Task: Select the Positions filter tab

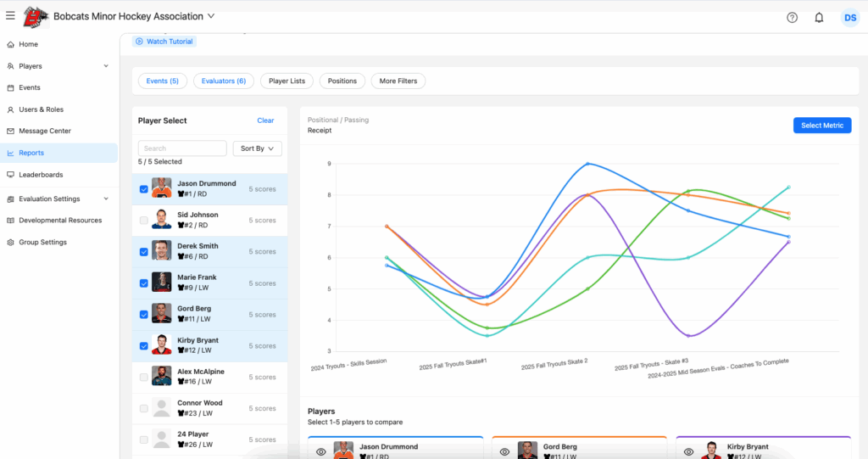Action: (342, 81)
